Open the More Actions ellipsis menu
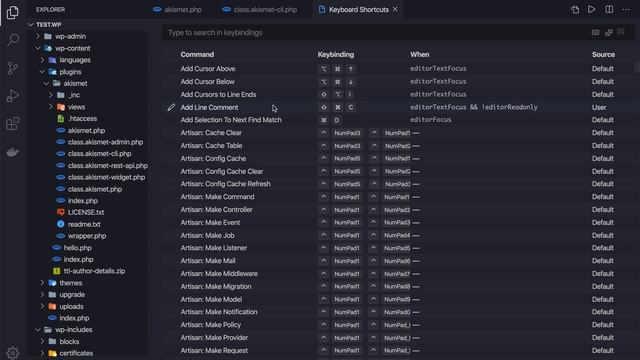640x360 pixels. [x=626, y=9]
